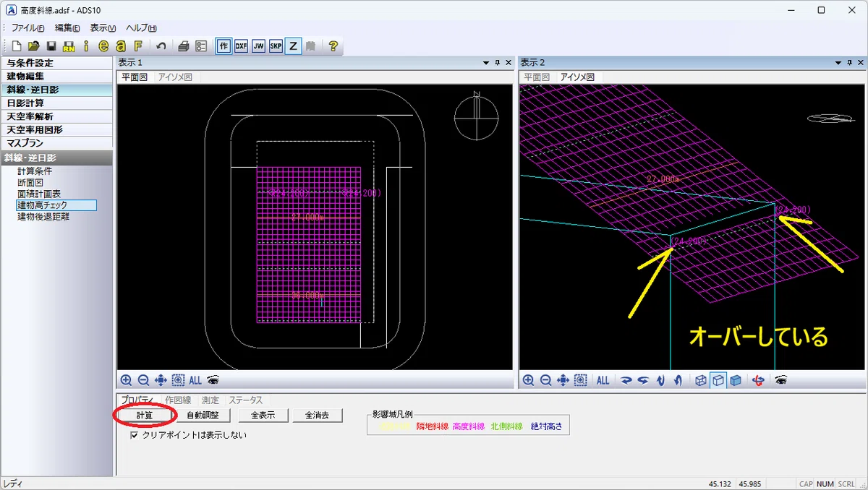Click the list settings icon beside the printer
868x490 pixels.
[x=201, y=46]
